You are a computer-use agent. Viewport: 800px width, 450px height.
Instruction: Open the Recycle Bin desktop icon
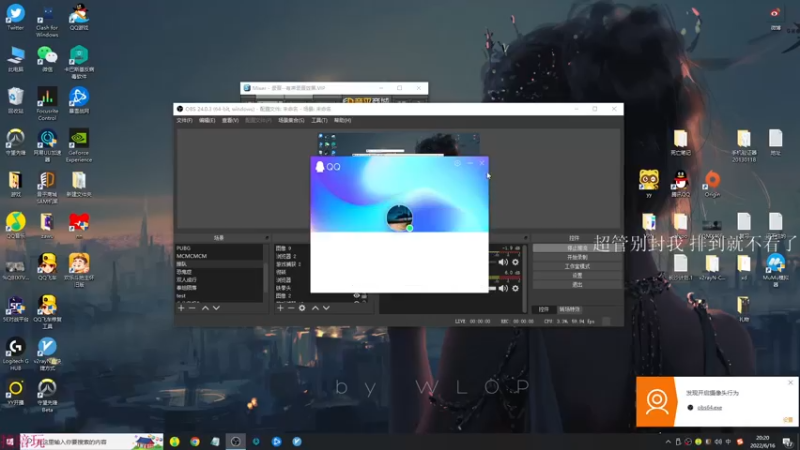tap(15, 100)
